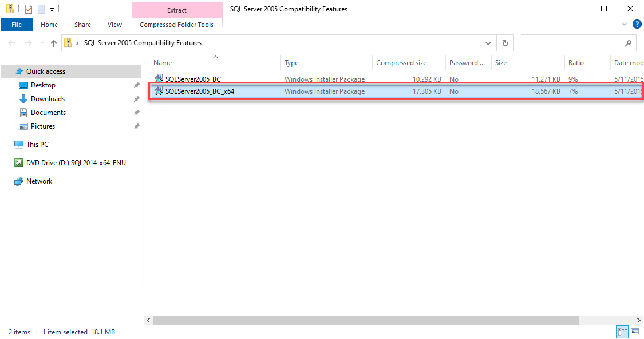Screen dimensions: 644x339
Task: Open Pictures in navigation pane
Action: click(43, 126)
